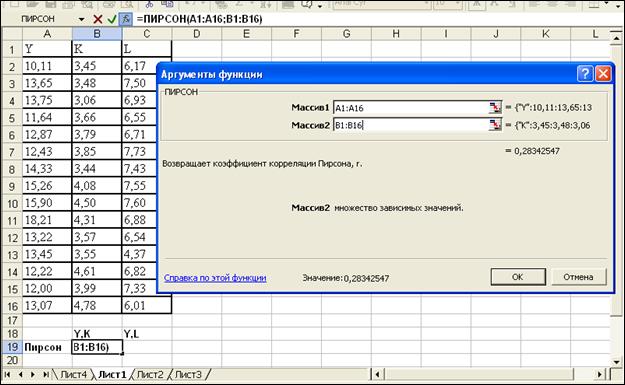Viewport: 625px width, 385px height.
Task: Click the vertical scrollbar up arrow
Action: [x=616, y=38]
